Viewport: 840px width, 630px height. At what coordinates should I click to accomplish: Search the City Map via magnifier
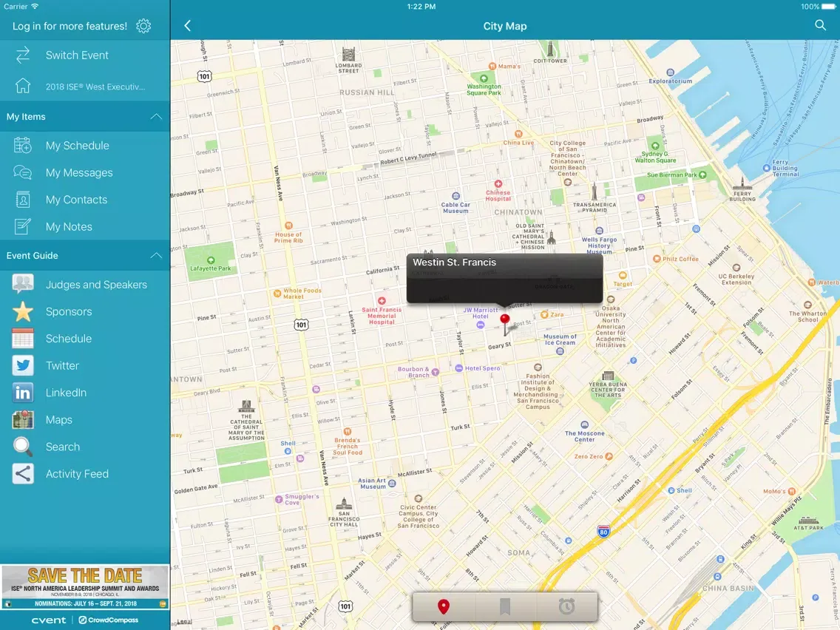(820, 25)
